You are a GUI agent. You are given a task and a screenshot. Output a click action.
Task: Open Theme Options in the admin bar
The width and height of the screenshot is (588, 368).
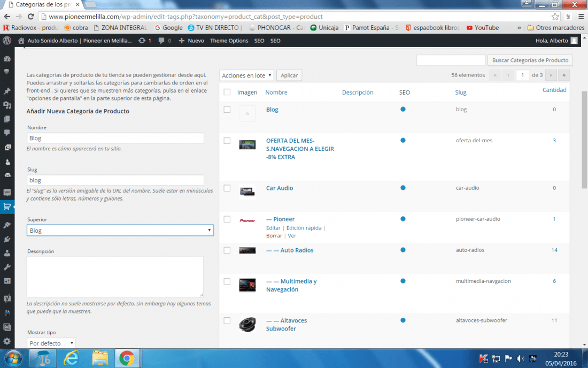tap(229, 41)
